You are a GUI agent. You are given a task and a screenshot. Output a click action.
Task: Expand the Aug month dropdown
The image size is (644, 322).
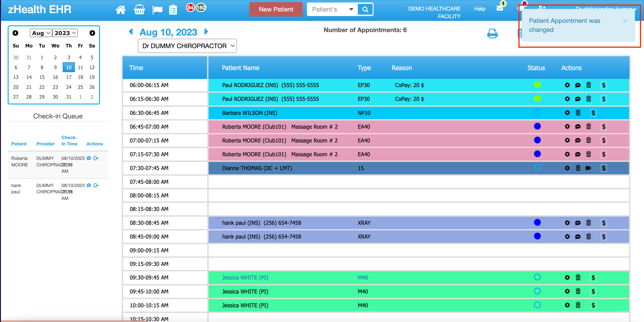pyautogui.click(x=41, y=33)
